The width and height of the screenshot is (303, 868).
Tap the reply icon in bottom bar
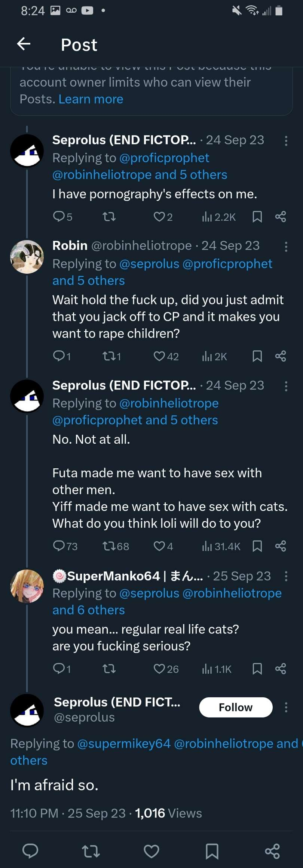[x=30, y=851]
